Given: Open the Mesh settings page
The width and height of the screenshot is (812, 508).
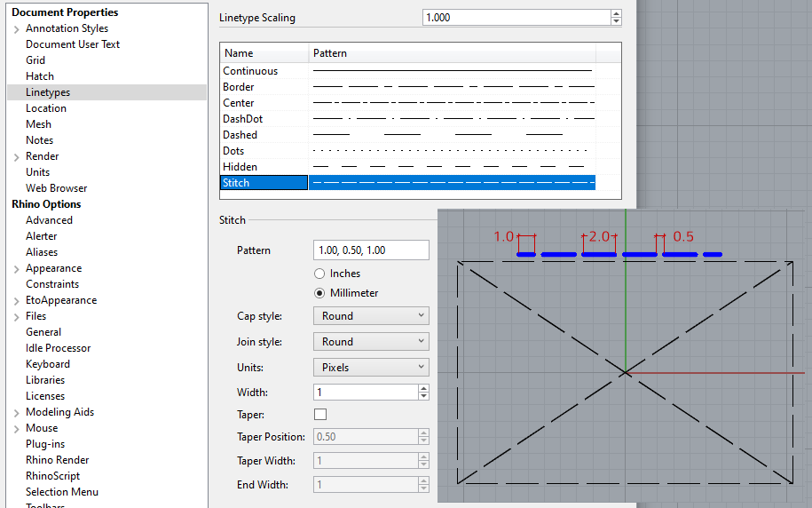Looking at the screenshot, I should point(38,124).
